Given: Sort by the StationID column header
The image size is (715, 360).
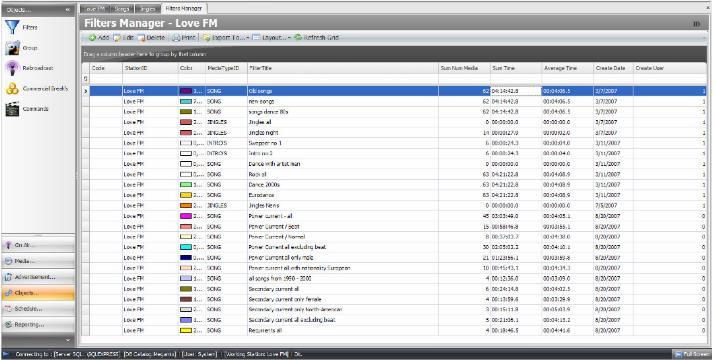Looking at the screenshot, I should tap(150, 68).
